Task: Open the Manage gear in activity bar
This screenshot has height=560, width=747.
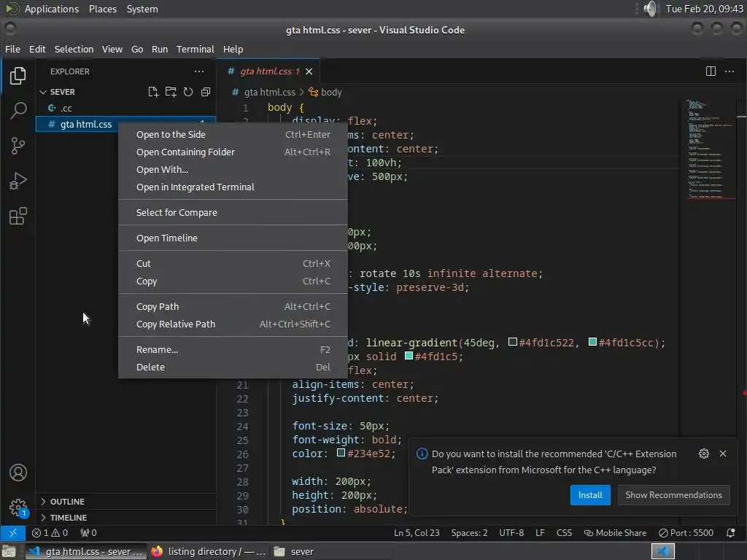Action: [18, 507]
